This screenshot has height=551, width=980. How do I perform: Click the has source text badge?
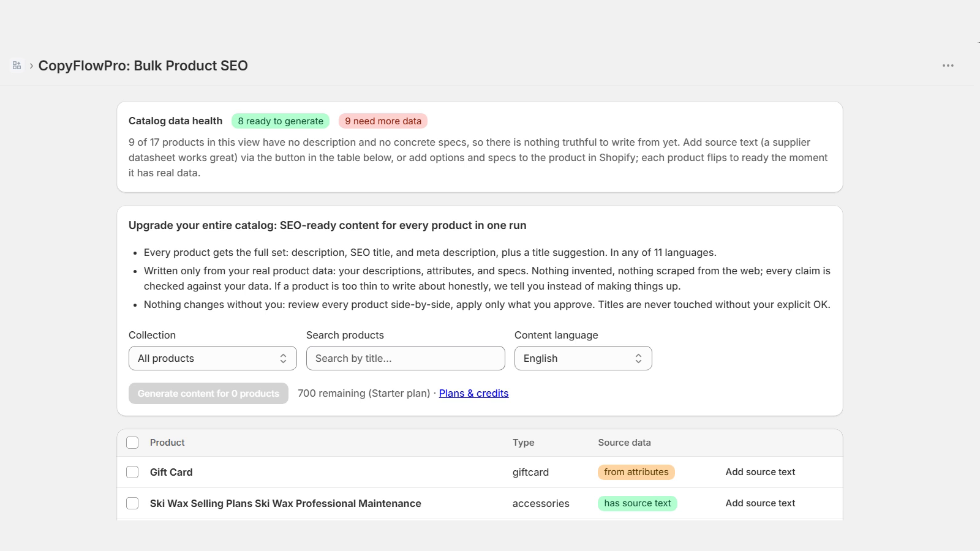click(x=638, y=503)
